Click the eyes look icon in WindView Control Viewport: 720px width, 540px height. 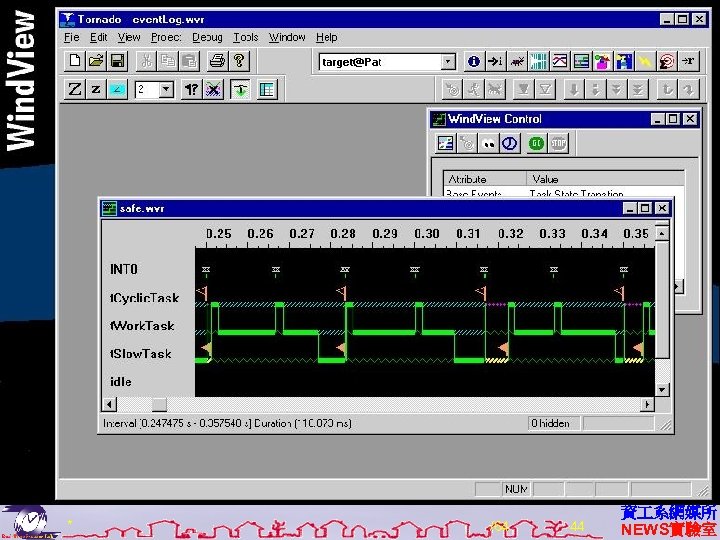click(x=488, y=144)
